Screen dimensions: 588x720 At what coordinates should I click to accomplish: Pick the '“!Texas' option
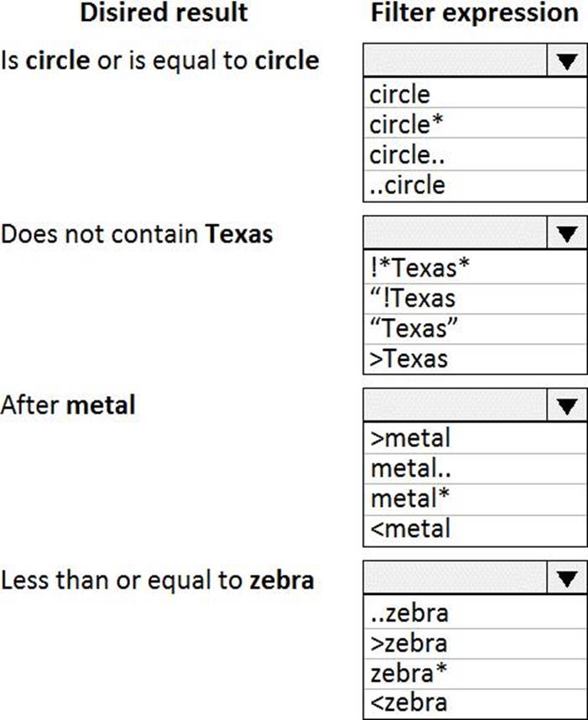click(x=475, y=299)
